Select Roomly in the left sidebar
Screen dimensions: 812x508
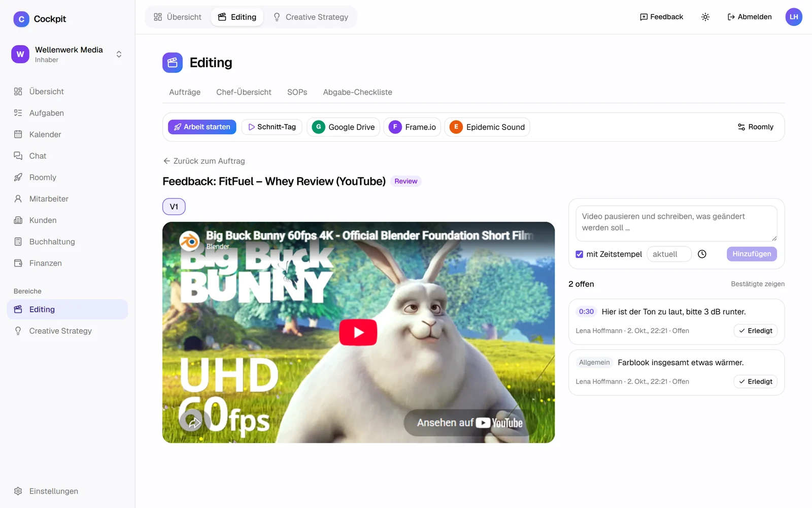tap(67, 177)
